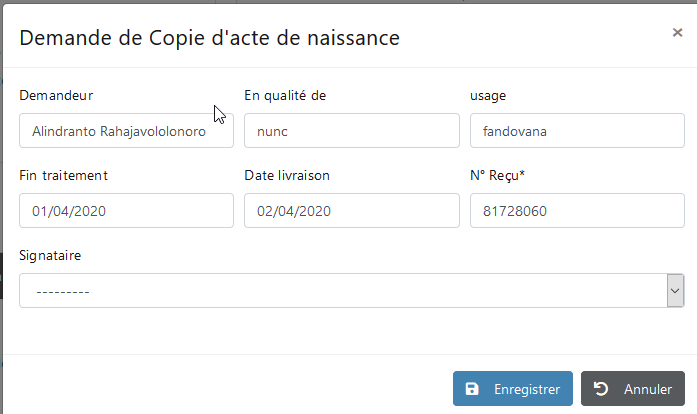
Task: Edit the Date livraison field
Action: pyautogui.click(x=352, y=211)
